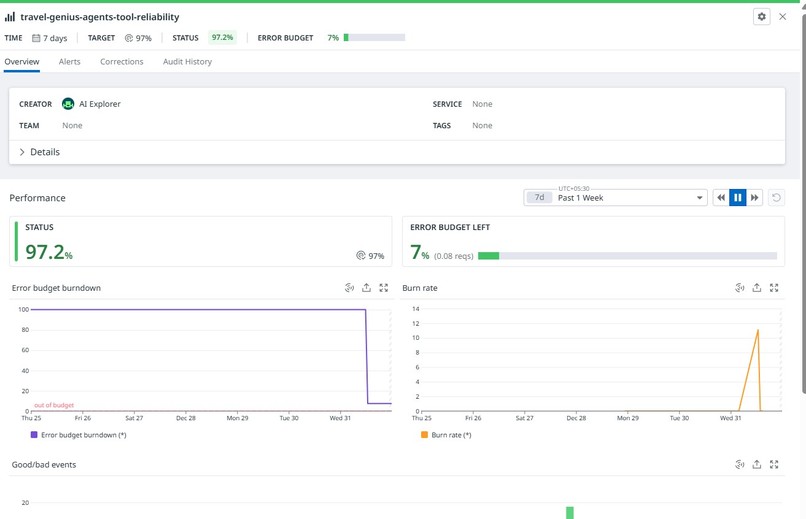Click the calendar icon next to 7 days

36,38
